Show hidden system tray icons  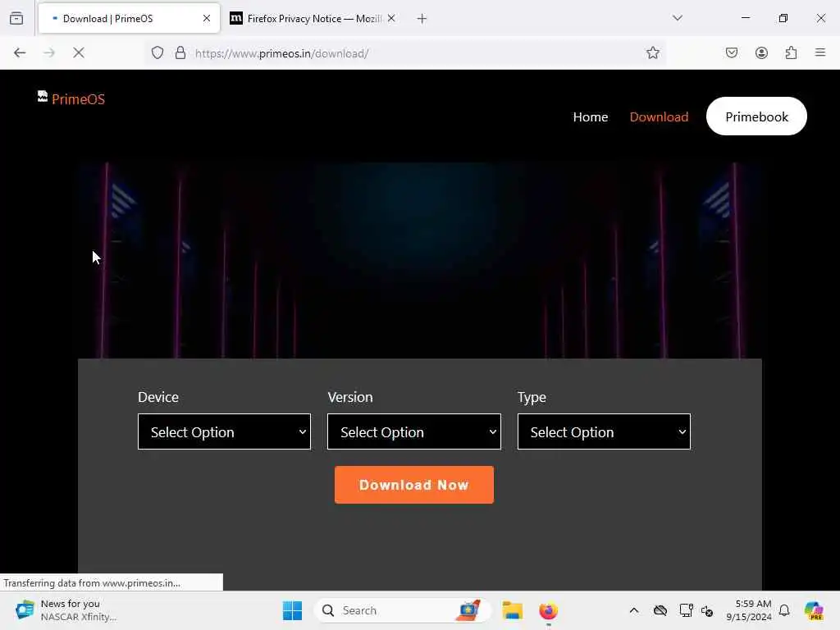(634, 610)
